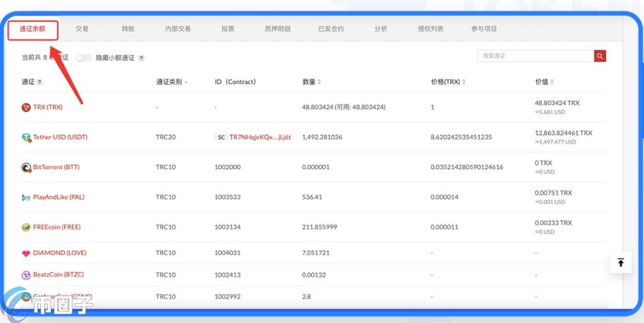Open the 通证余额 tab

[33, 29]
